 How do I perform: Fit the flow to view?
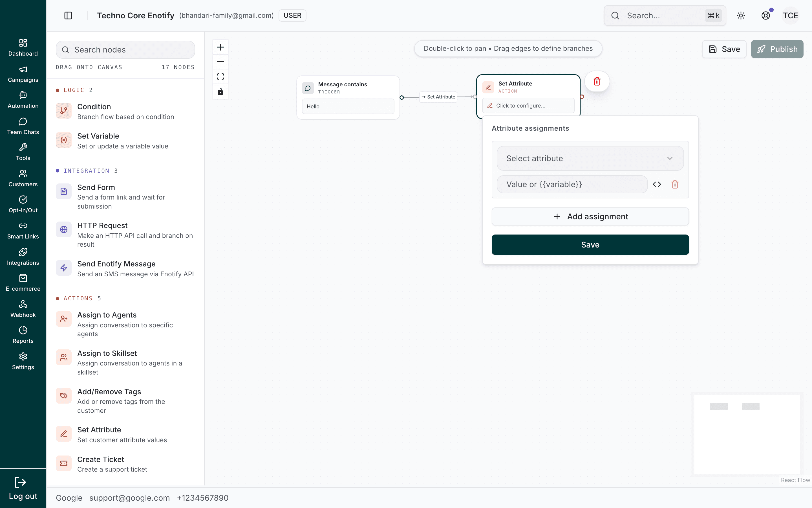coord(220,76)
